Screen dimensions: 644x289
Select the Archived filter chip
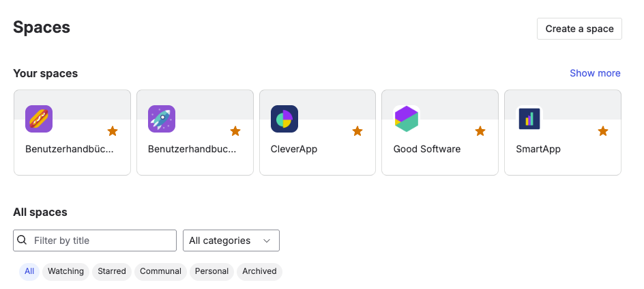tap(259, 271)
